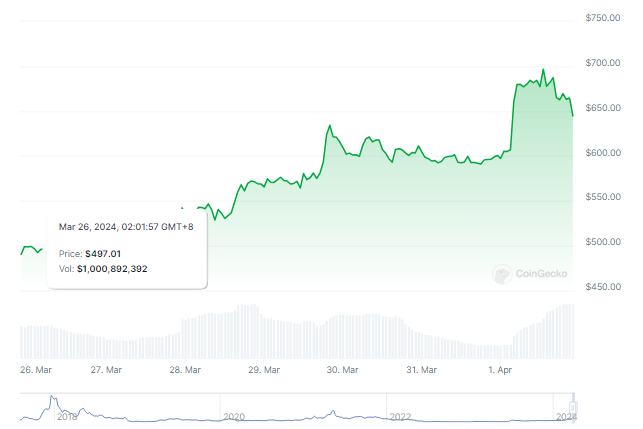Click the 2018 price spike in the navigator
643x429 pixels.
(x=53, y=402)
